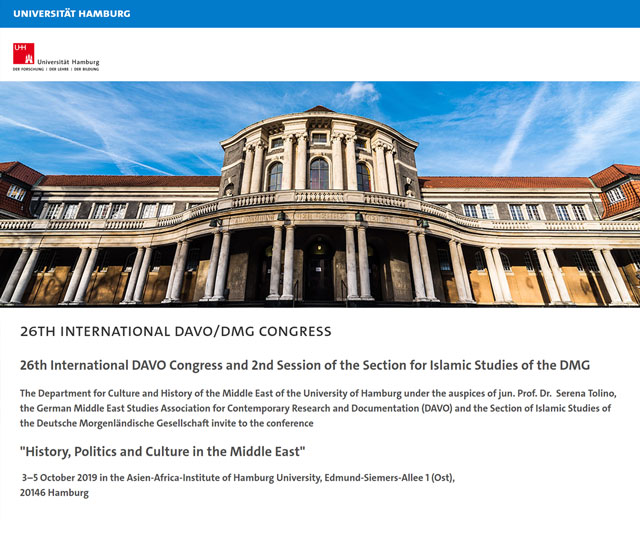The height and width of the screenshot is (533, 640).
Task: Click the arched entrance doorway in the photo
Action: (x=319, y=270)
